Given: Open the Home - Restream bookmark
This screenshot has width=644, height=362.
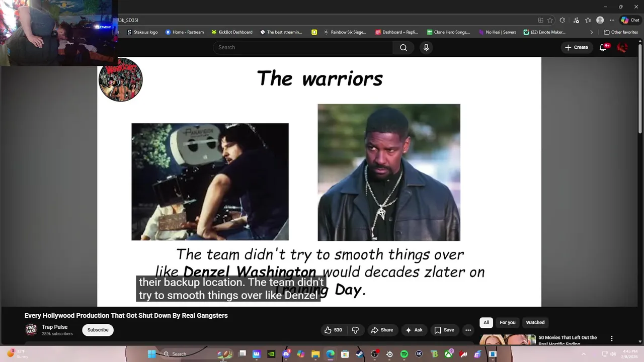Looking at the screenshot, I should tap(185, 32).
